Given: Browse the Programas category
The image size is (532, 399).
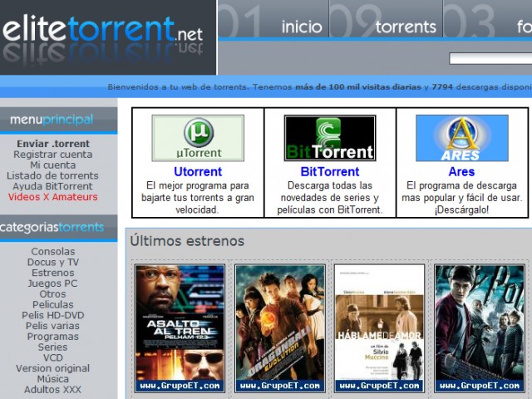Looking at the screenshot, I should coord(53,337).
